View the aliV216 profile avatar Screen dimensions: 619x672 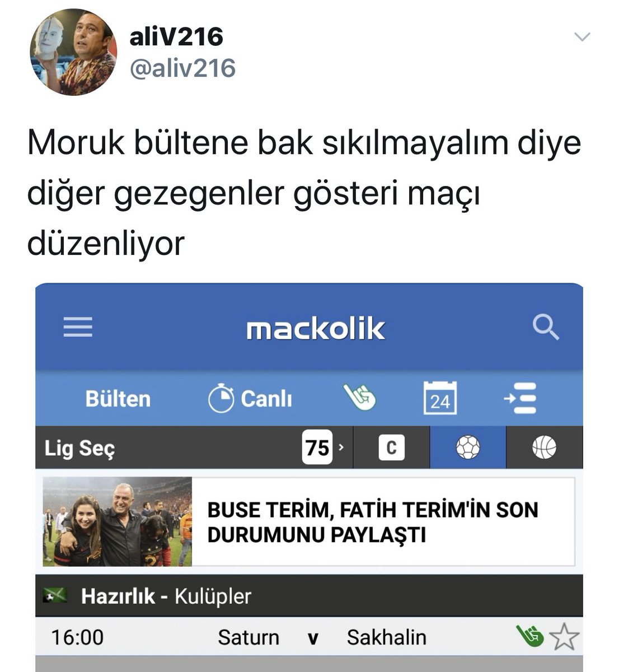[73, 52]
